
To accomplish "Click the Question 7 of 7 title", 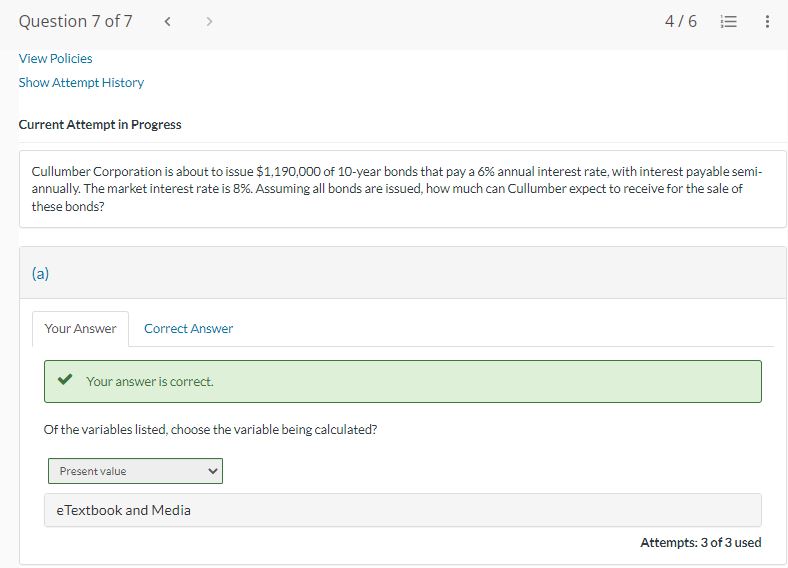I will (x=75, y=22).
